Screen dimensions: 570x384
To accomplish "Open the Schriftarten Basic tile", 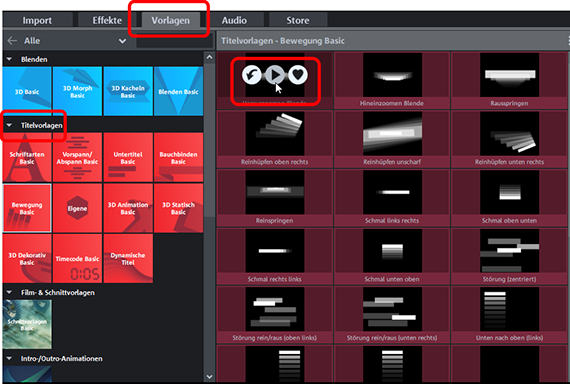I will point(27,157).
